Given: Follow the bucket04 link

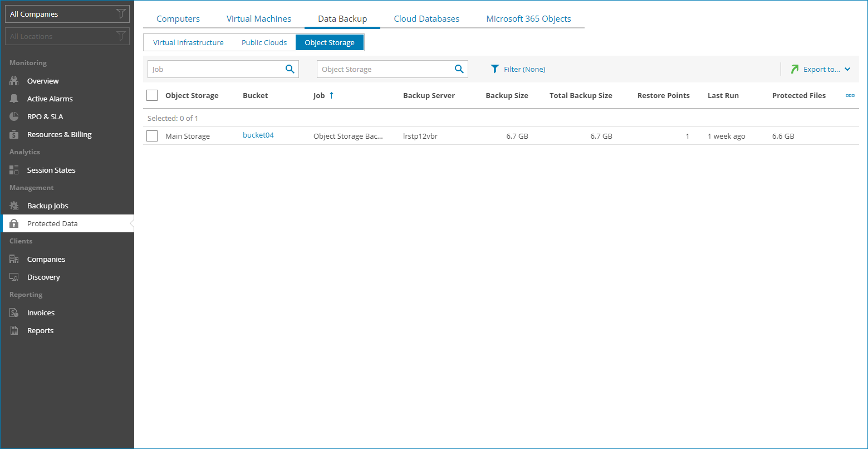Looking at the screenshot, I should coord(258,135).
